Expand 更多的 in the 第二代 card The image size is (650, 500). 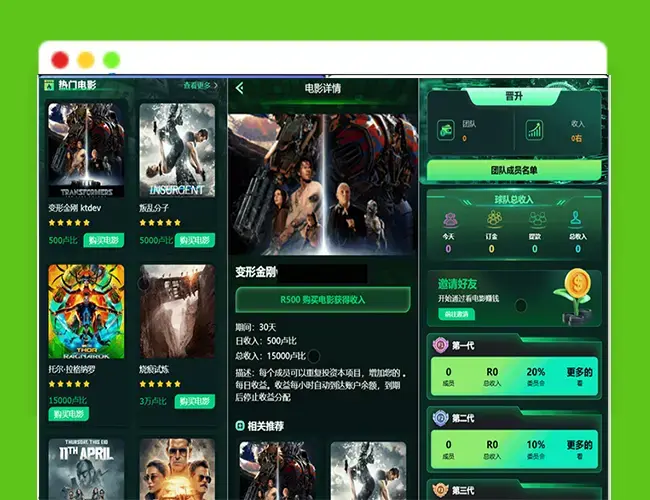click(580, 449)
